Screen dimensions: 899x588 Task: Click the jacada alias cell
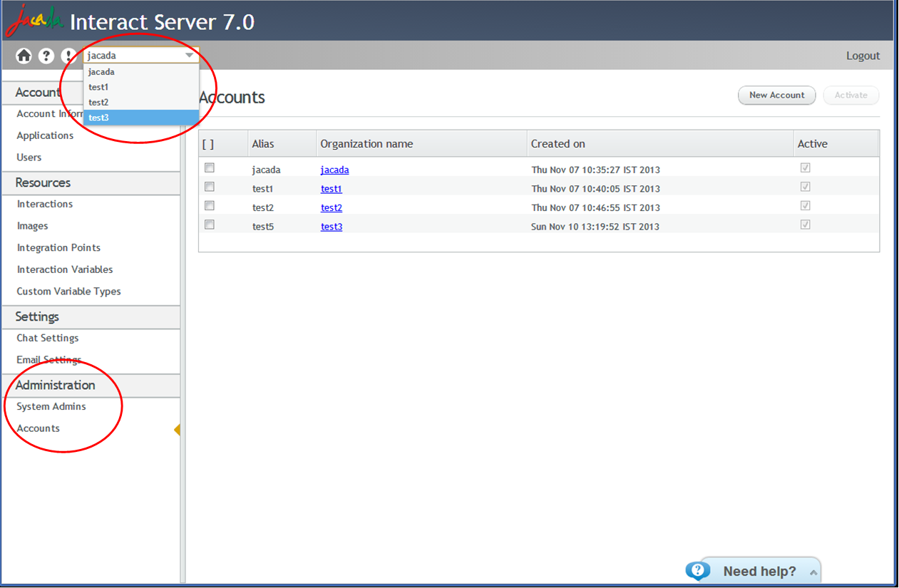(x=267, y=170)
